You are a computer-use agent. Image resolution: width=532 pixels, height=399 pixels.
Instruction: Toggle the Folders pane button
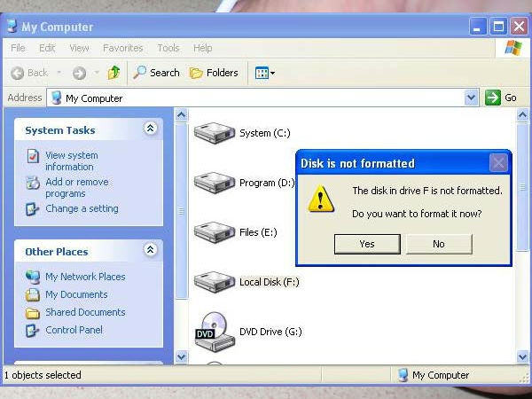[214, 73]
